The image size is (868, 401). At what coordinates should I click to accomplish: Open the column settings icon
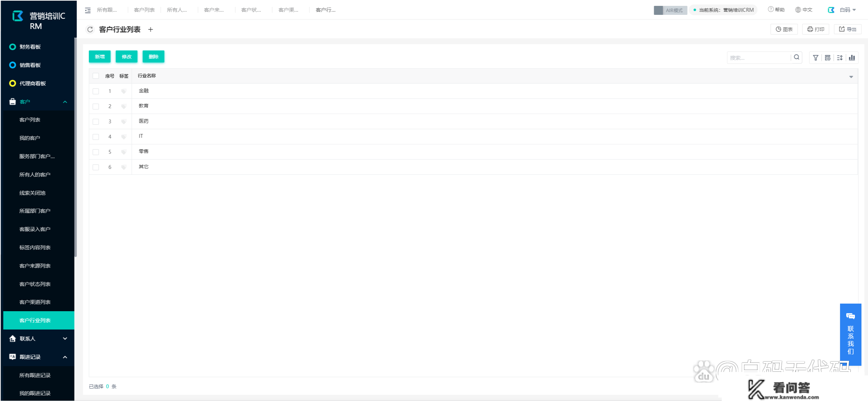click(x=828, y=58)
